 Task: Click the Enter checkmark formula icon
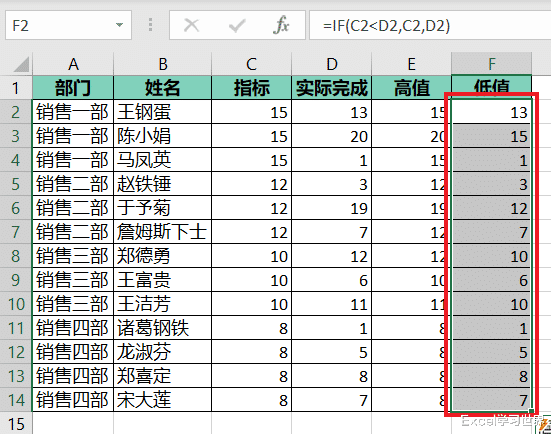[x=236, y=26]
